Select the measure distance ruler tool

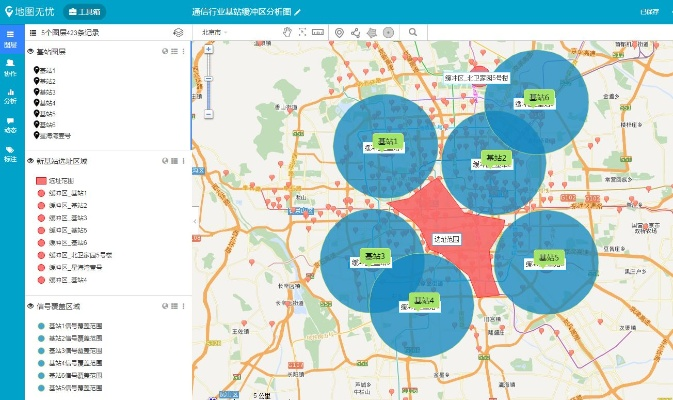(317, 32)
